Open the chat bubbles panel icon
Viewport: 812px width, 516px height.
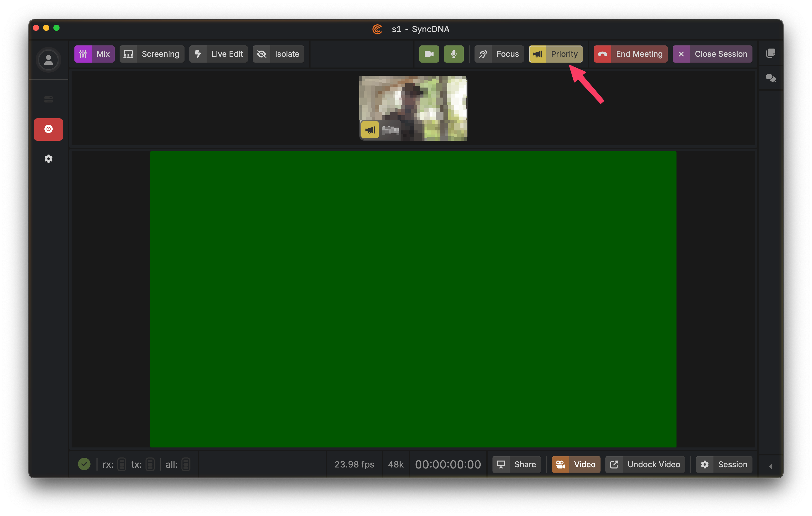click(x=770, y=78)
